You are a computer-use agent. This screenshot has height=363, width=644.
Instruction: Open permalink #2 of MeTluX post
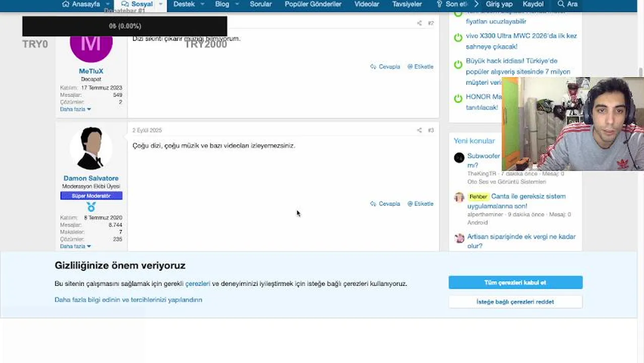(x=431, y=23)
